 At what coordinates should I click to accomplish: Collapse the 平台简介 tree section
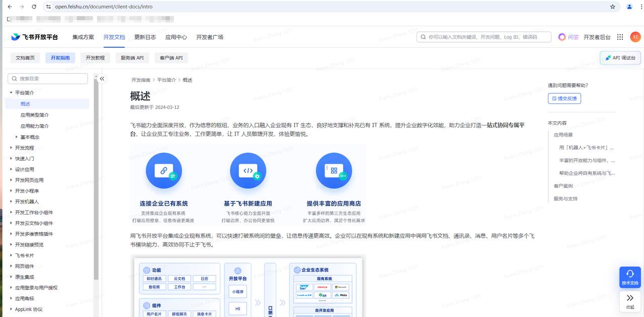11,93
